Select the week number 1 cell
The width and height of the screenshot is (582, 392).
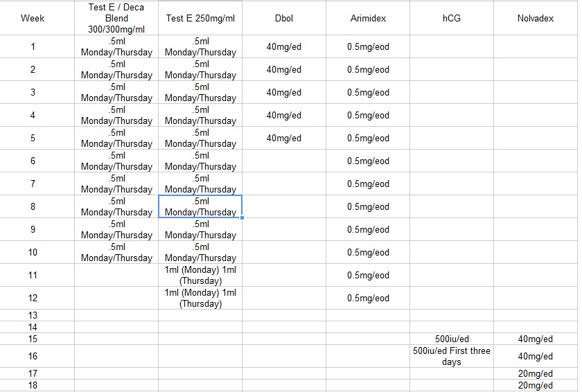click(33, 47)
